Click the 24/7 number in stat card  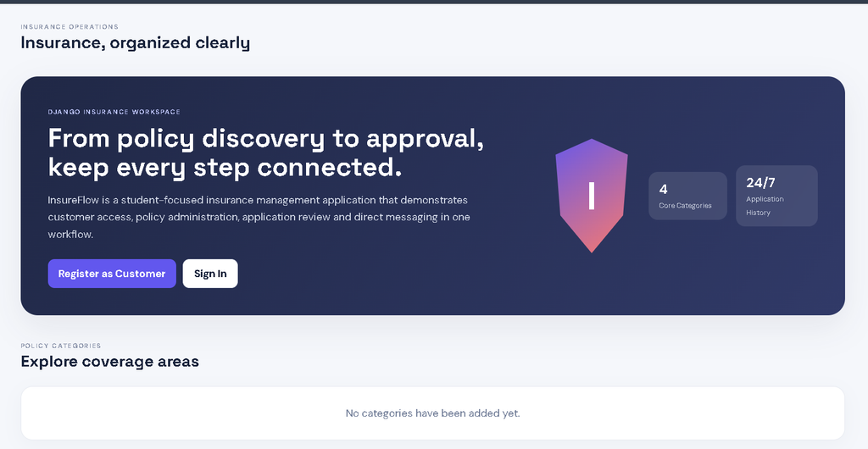pos(760,182)
